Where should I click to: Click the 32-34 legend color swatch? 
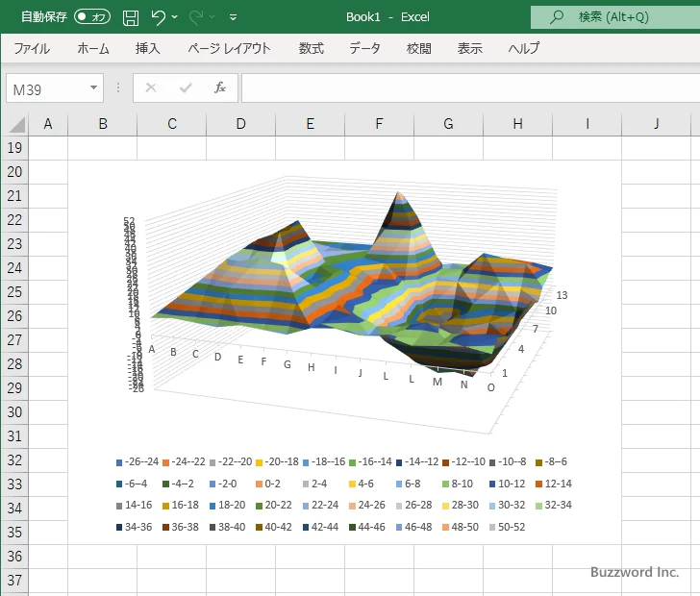pyautogui.click(x=538, y=506)
